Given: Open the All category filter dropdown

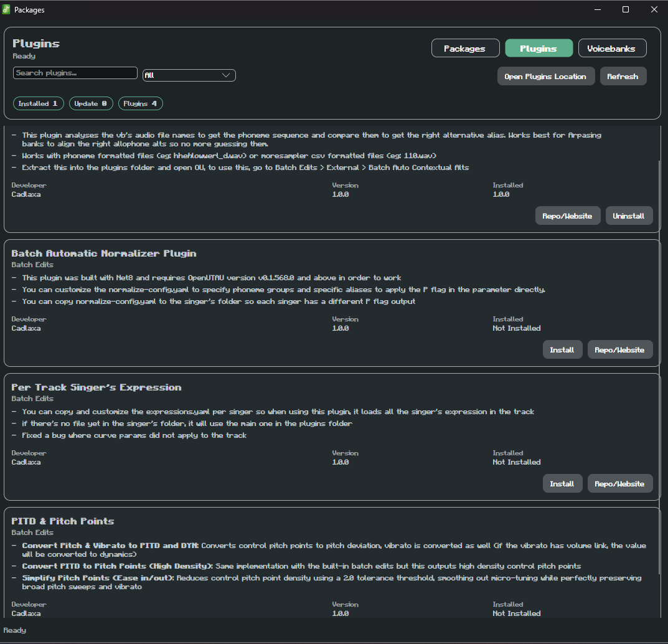Looking at the screenshot, I should tap(189, 75).
